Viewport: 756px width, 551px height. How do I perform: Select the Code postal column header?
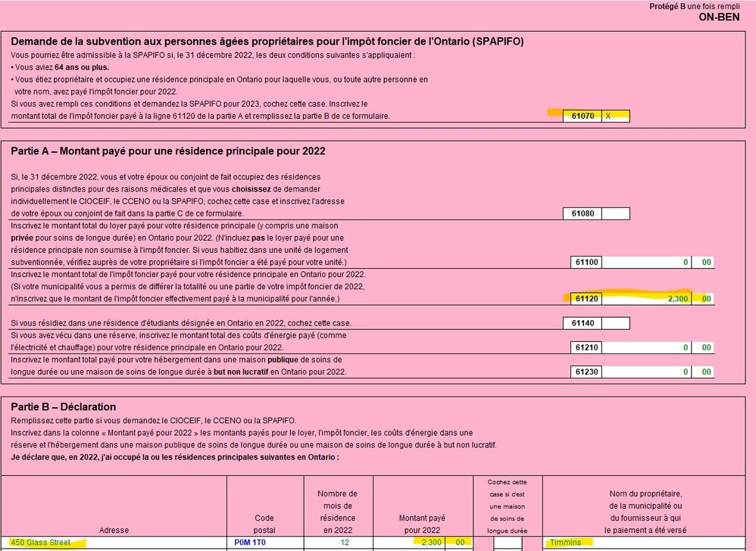pos(264,524)
